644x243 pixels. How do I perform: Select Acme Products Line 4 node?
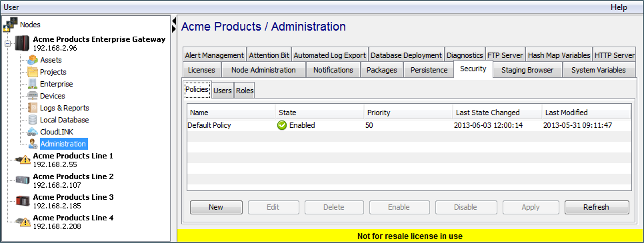click(73, 222)
